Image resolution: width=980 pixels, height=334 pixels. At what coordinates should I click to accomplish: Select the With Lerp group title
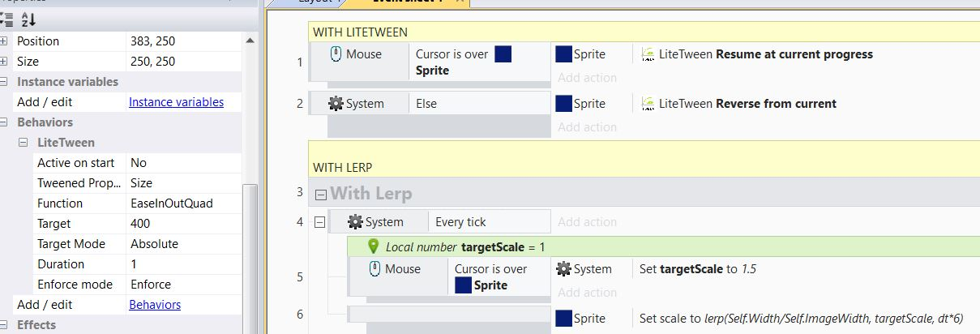pyautogui.click(x=370, y=194)
